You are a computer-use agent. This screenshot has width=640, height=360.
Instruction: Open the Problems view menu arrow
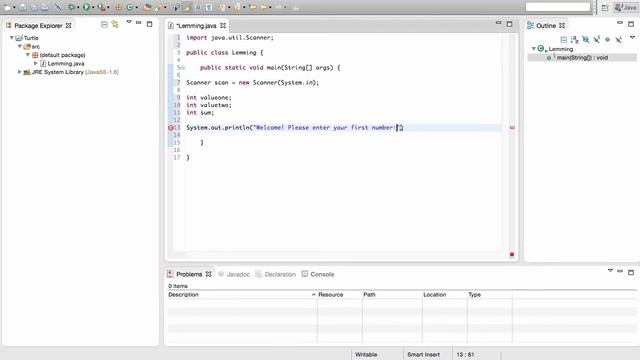[x=610, y=271]
